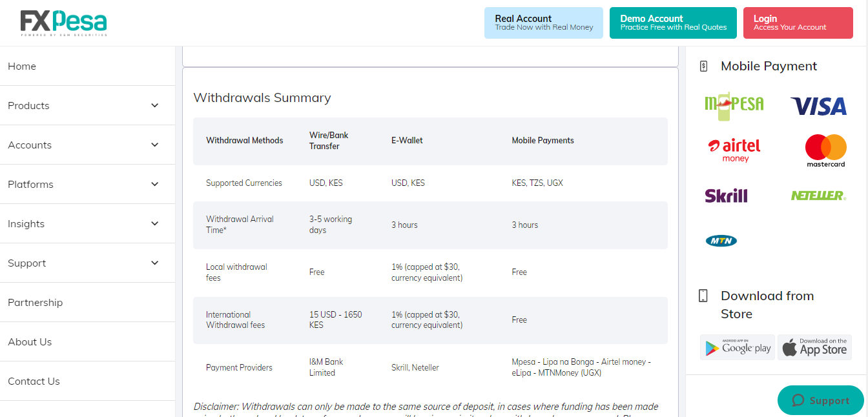Image resolution: width=868 pixels, height=417 pixels.
Task: Choose the Mastercard logo
Action: point(826,150)
